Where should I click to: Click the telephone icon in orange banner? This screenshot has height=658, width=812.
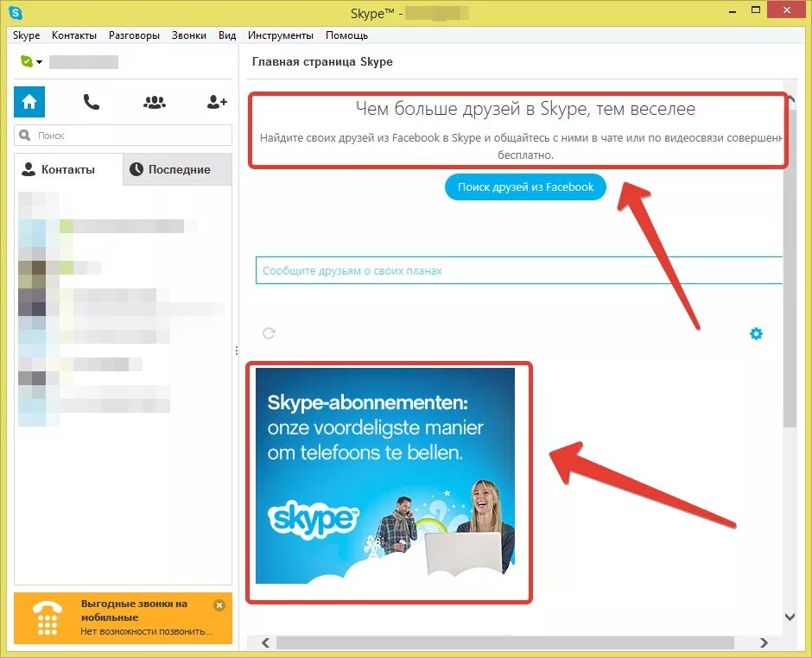click(x=48, y=618)
